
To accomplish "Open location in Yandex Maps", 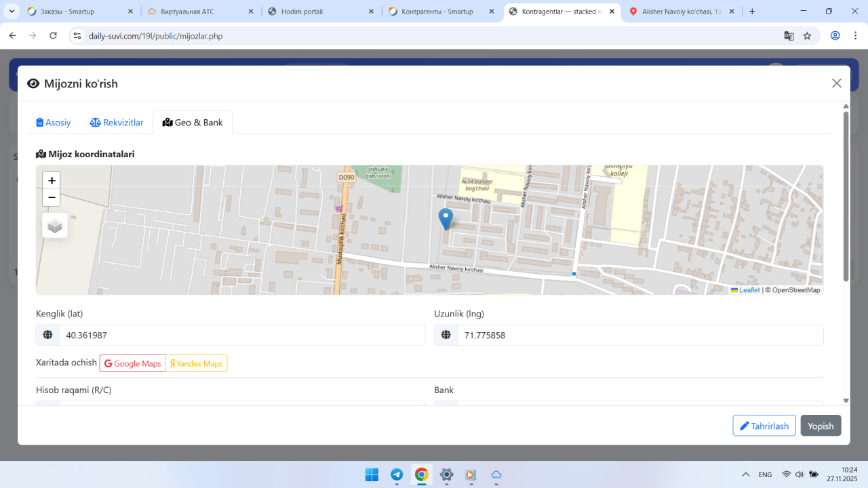I will coord(197,364).
